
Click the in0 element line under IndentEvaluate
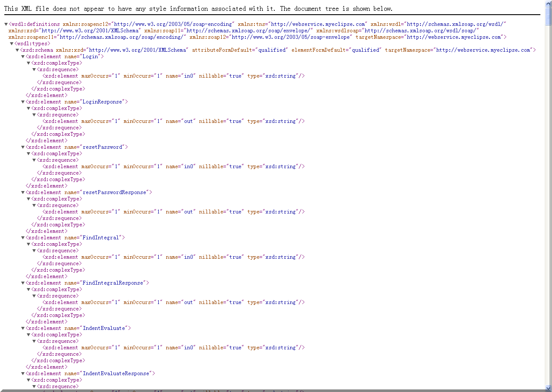tap(173, 348)
